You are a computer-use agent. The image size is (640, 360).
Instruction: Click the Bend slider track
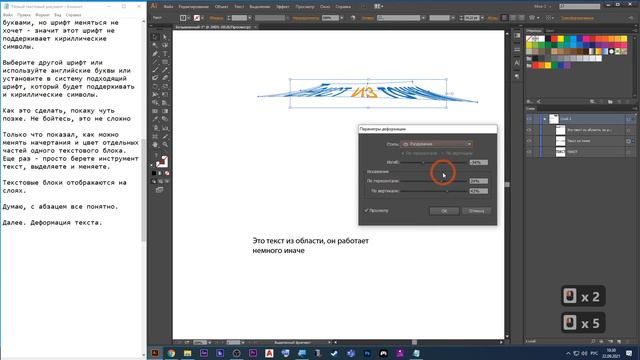click(434, 162)
